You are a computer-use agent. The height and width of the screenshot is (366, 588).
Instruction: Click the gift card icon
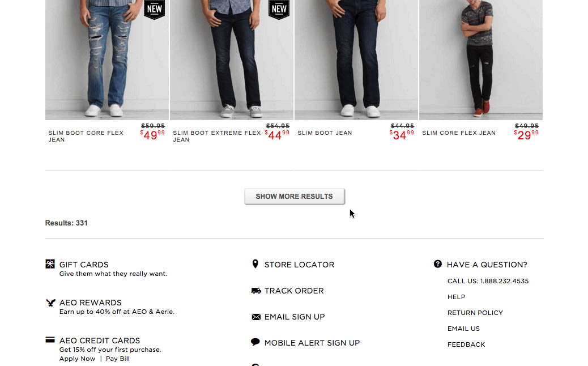click(50, 264)
